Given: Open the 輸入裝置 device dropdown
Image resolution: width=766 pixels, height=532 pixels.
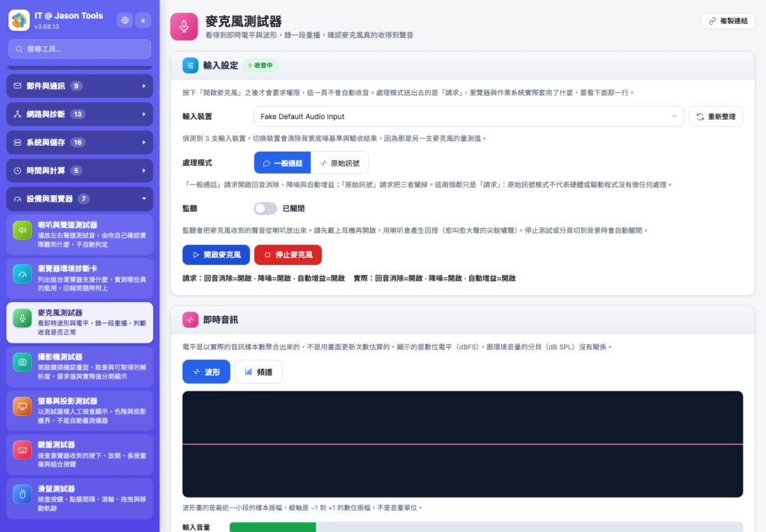Looking at the screenshot, I should (468, 117).
